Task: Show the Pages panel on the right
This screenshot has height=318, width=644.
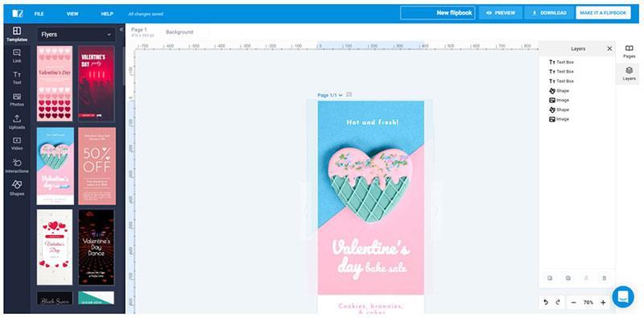Action: pyautogui.click(x=629, y=52)
